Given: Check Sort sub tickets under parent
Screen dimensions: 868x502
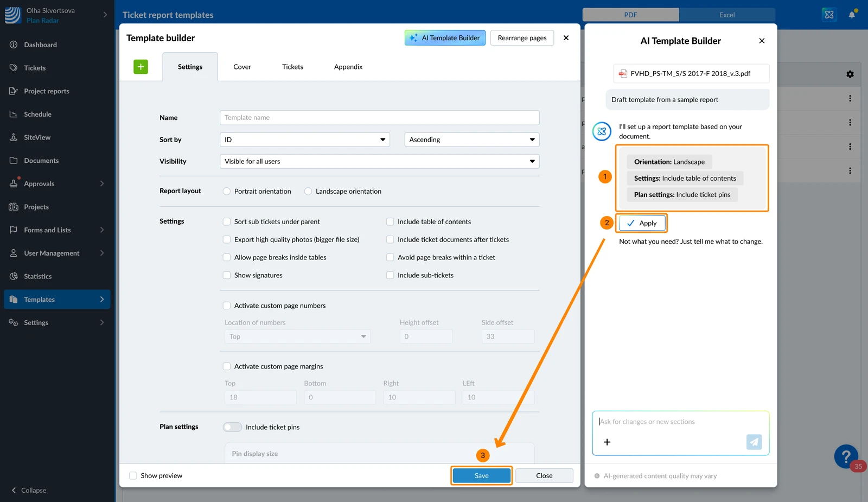Looking at the screenshot, I should click(x=227, y=221).
